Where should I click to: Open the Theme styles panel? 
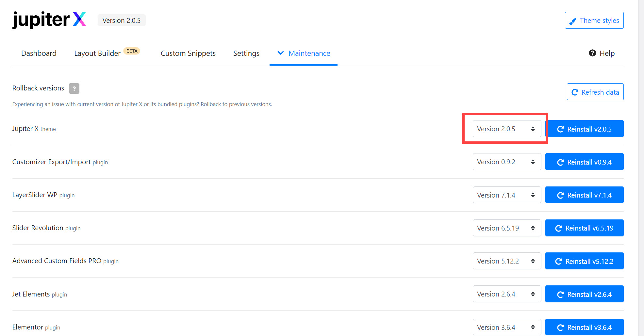click(594, 20)
